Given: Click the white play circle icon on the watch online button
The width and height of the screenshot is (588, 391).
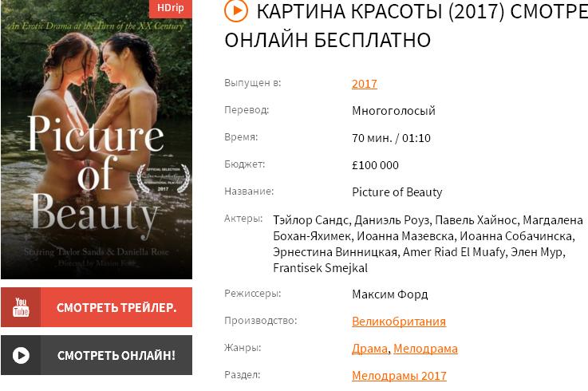Looking at the screenshot, I should pos(21,355).
